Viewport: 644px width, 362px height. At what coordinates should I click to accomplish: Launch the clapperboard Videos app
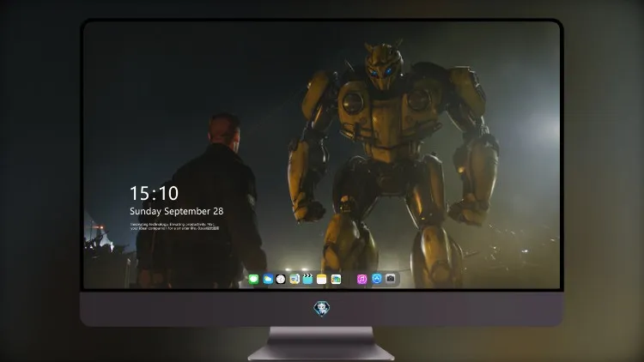click(x=307, y=279)
